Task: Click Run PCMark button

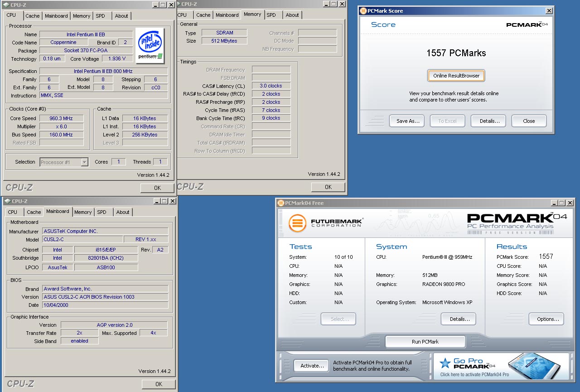Action: pos(425,342)
